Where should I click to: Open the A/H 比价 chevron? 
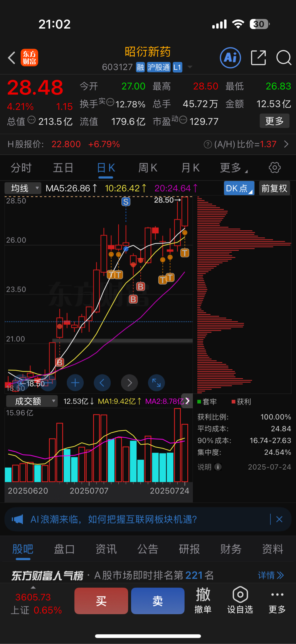[286, 144]
